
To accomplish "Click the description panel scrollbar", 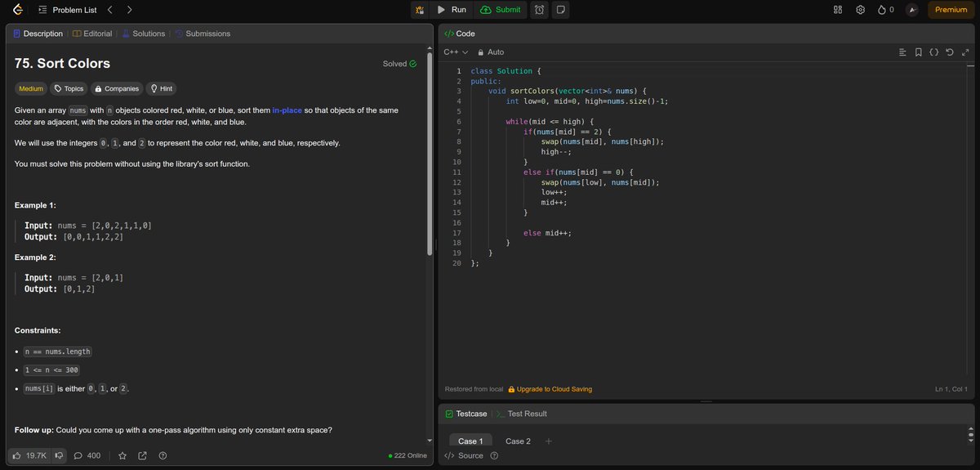I will point(430,152).
